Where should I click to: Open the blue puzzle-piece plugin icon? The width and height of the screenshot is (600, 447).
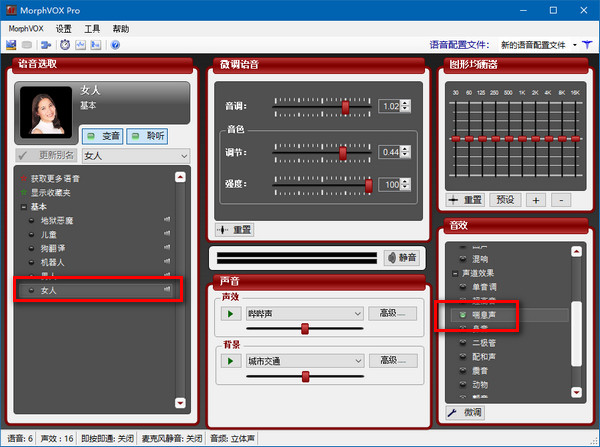[x=46, y=45]
